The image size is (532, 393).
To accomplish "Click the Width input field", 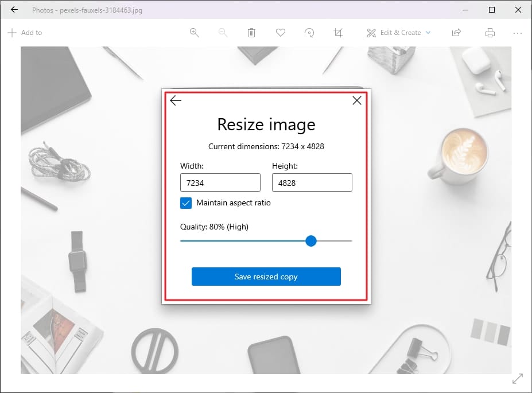I will 220,182.
